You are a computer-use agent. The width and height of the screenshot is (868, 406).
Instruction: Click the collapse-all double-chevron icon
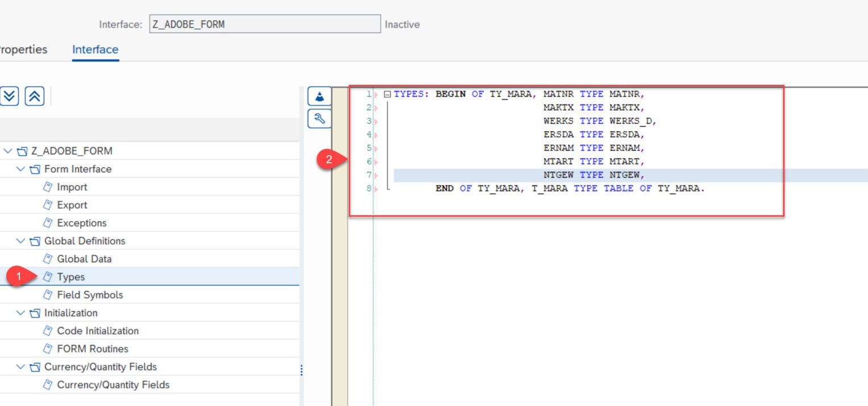(x=34, y=96)
